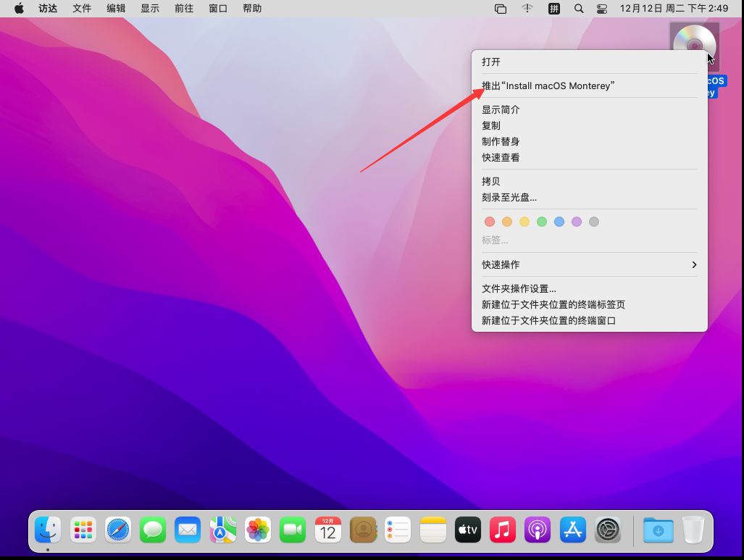Open Safari from the Dock
The image size is (744, 560).
coord(118,530)
